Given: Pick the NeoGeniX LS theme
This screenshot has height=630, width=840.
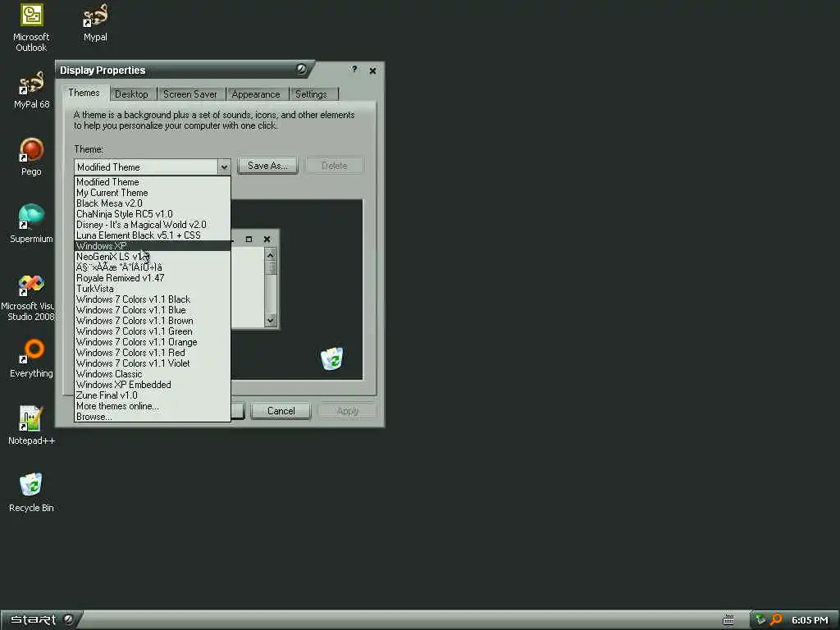Looking at the screenshot, I should pos(152,257).
